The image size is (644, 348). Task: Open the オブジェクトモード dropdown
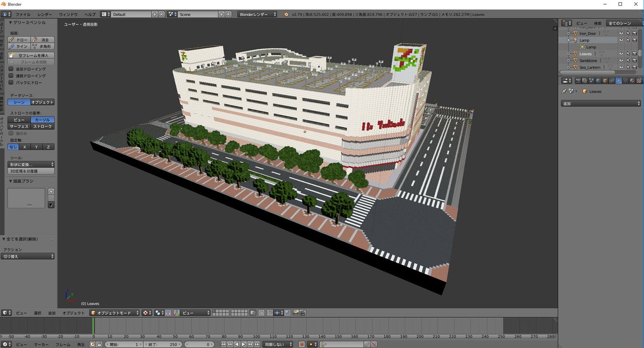[x=114, y=313]
